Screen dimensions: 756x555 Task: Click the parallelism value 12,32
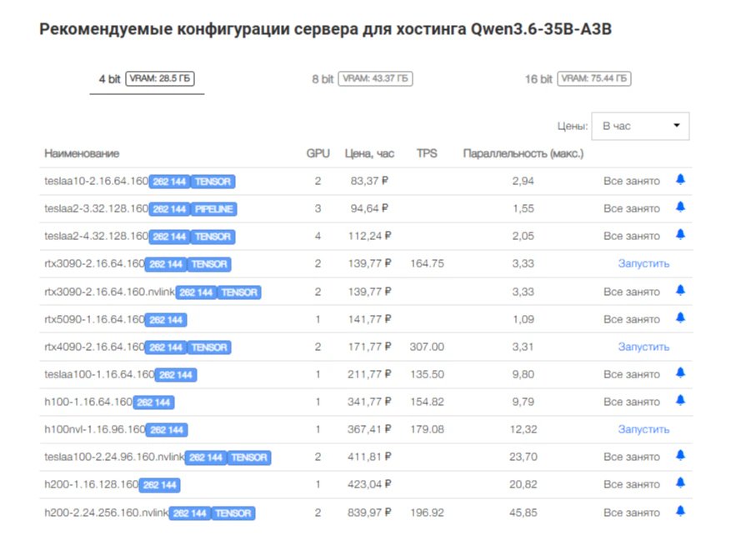[523, 428]
